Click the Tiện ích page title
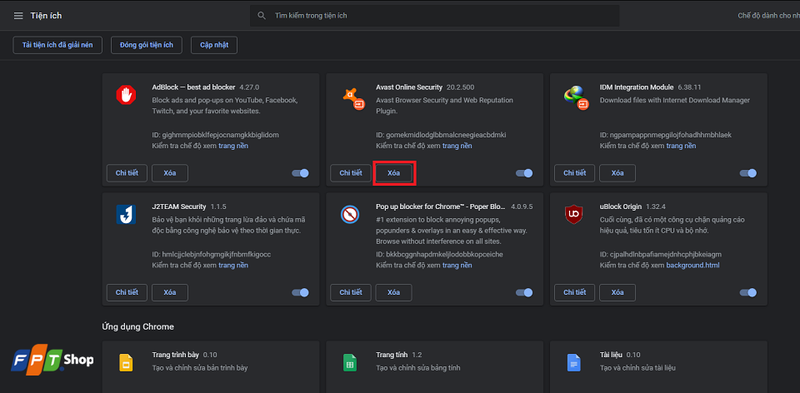The height and width of the screenshot is (393, 800). (46, 16)
